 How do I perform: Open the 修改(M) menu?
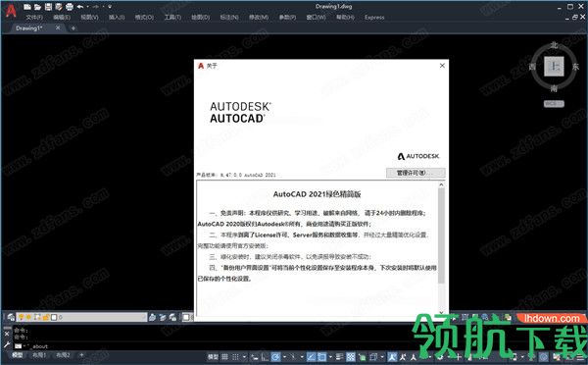click(x=259, y=18)
